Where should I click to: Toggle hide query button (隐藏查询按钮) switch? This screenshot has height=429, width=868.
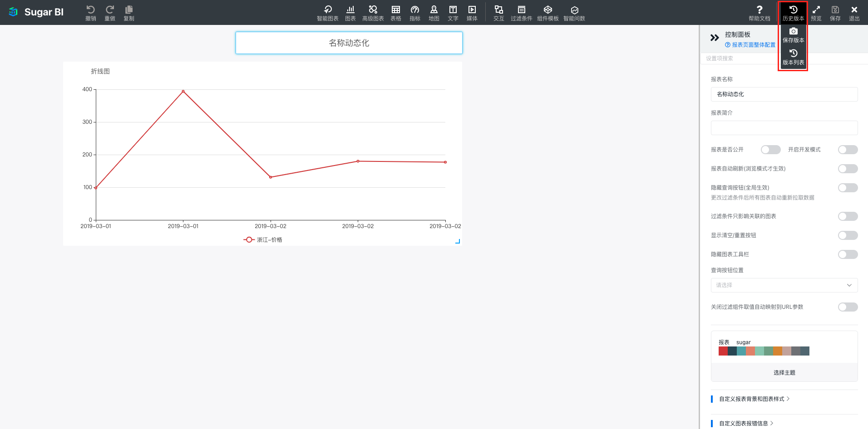coord(848,188)
